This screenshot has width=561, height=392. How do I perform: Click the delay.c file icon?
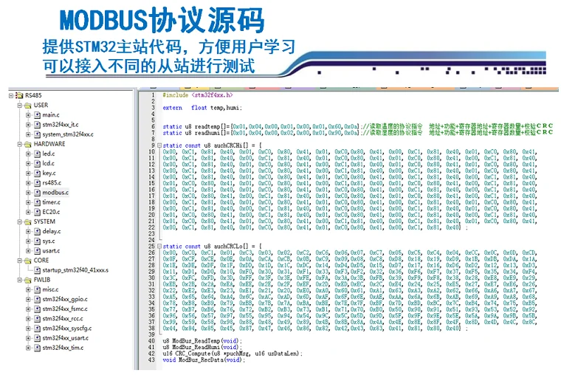(x=37, y=231)
